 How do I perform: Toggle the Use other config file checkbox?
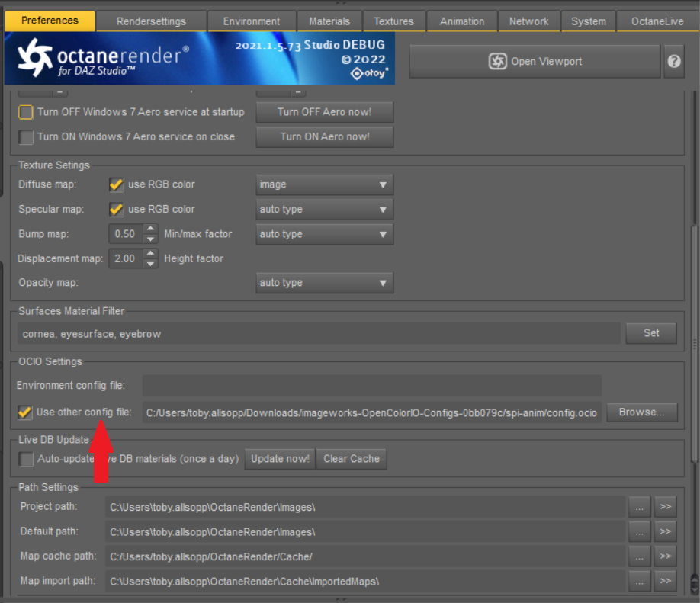click(25, 412)
